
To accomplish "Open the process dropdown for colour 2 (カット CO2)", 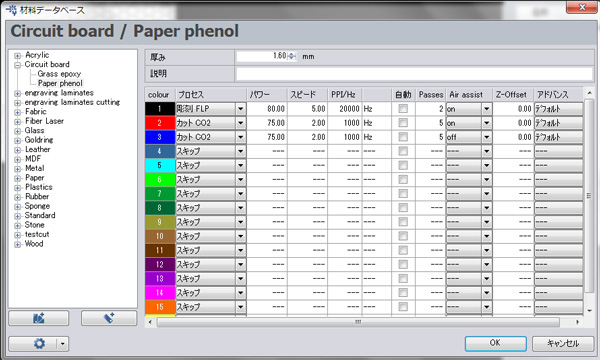I will point(240,123).
